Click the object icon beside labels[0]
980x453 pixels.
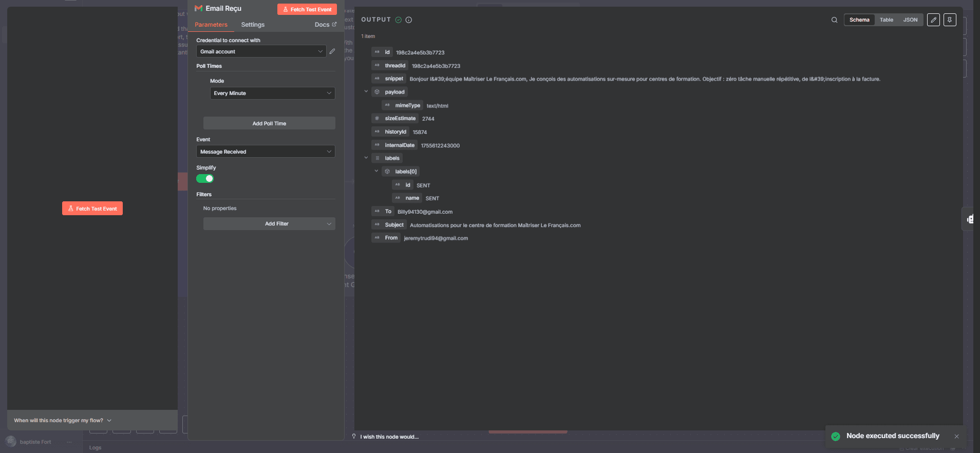387,172
